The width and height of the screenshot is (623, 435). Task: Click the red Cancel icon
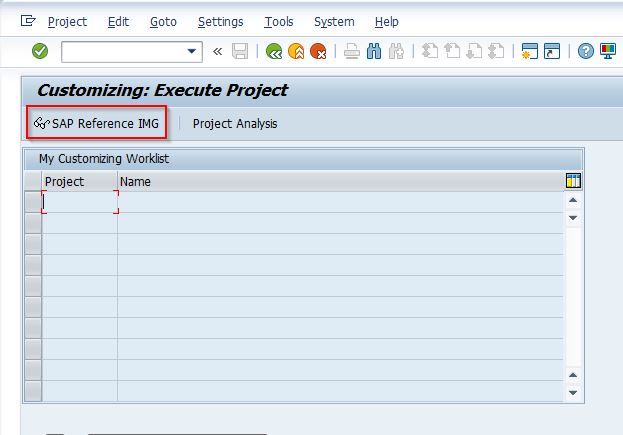pos(318,51)
